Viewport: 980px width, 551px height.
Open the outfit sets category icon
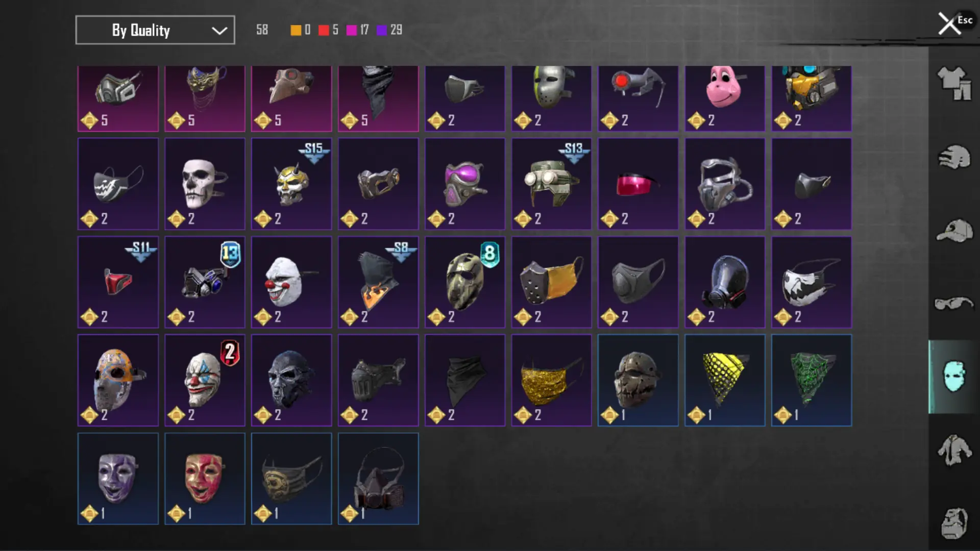(x=954, y=84)
